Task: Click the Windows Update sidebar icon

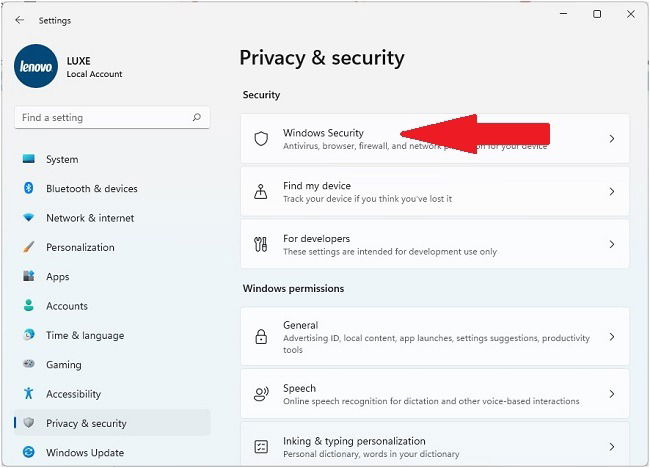Action: [x=28, y=453]
